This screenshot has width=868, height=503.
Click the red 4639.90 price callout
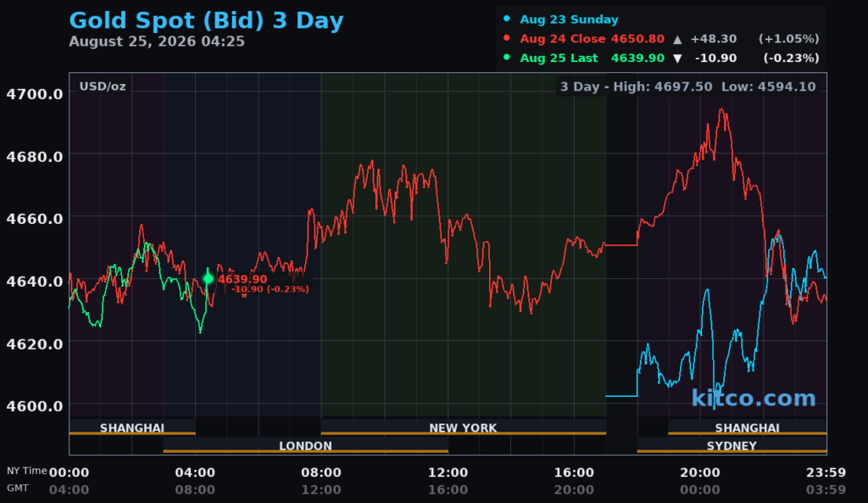(242, 279)
